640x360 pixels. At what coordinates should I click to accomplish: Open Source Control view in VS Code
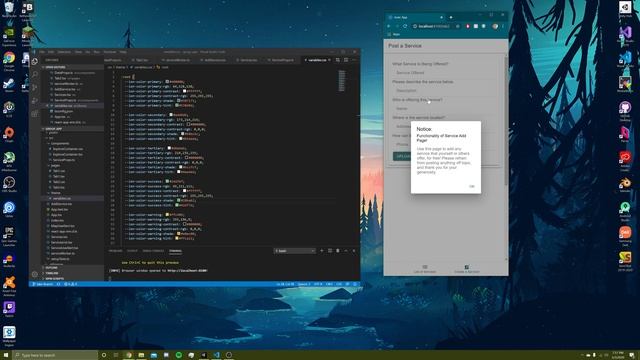[x=35, y=87]
